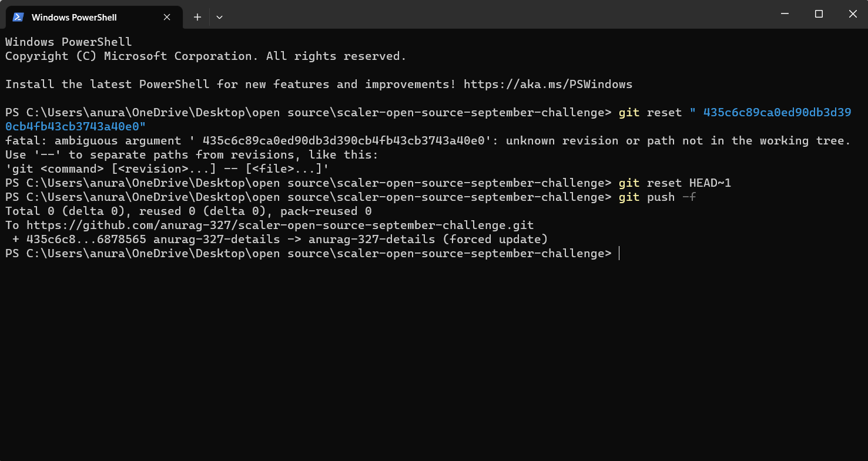
Task: Maximize the terminal window
Action: [819, 14]
